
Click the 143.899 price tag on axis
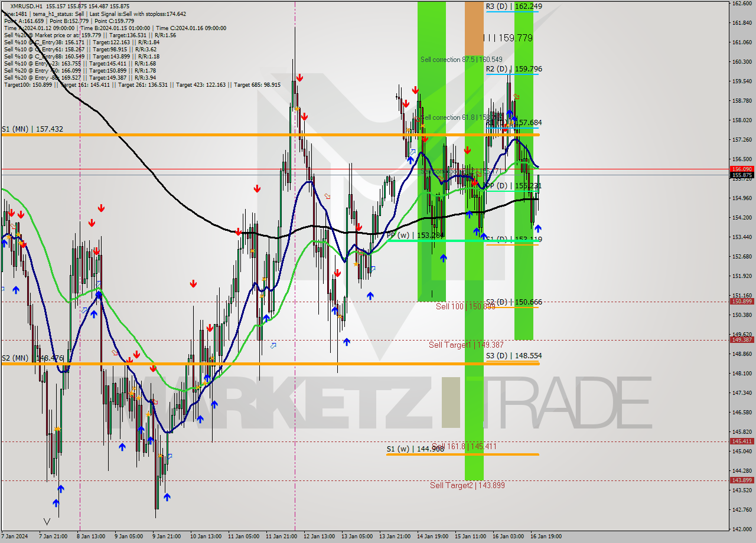(742, 480)
